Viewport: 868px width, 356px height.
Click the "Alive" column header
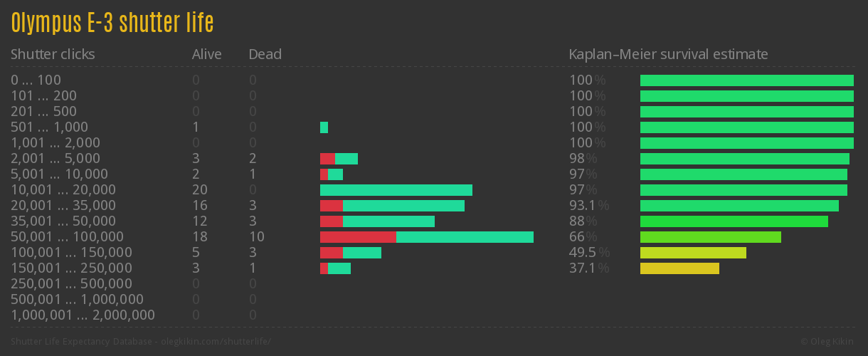207,54
